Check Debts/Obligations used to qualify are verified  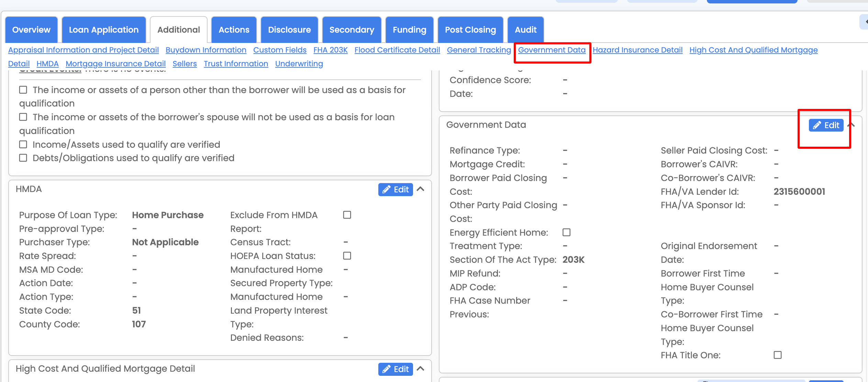(x=23, y=158)
